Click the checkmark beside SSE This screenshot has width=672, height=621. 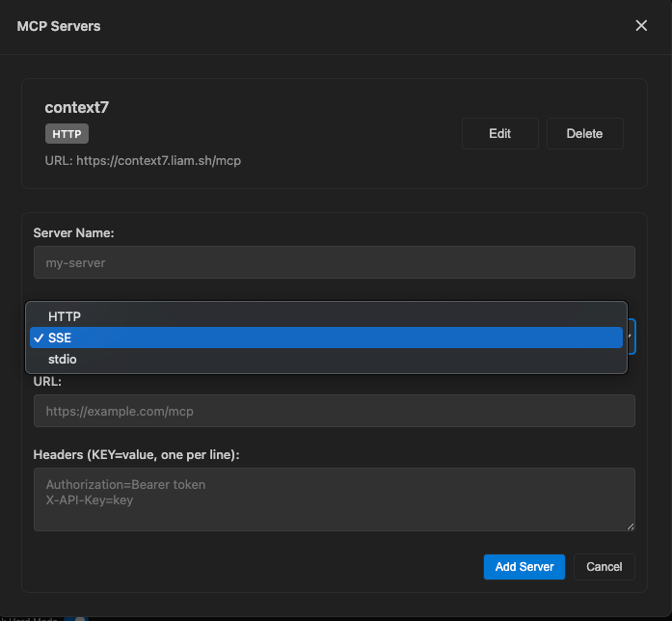(37, 338)
